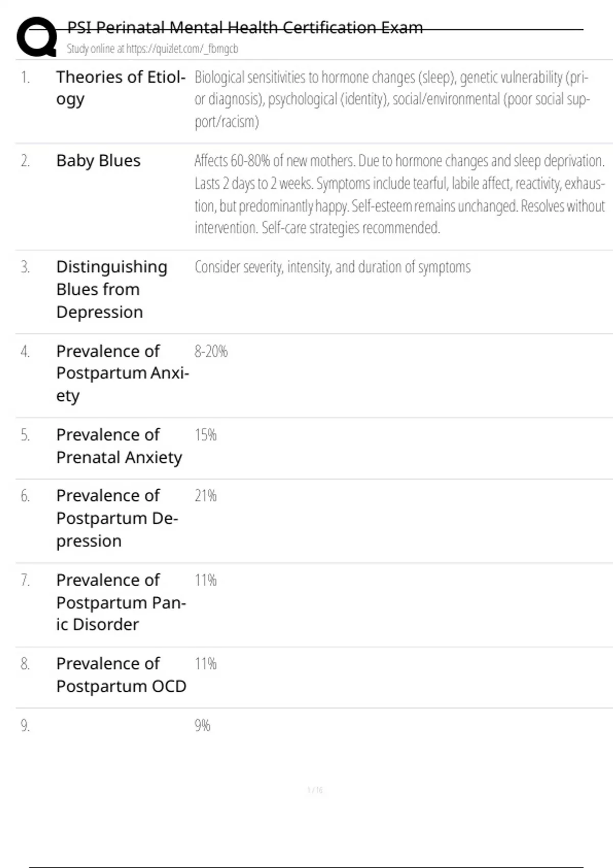Click the PSI Perinatal Mental Health Certification Exam title
This screenshot has height=868, width=613.
pyautogui.click(x=245, y=28)
